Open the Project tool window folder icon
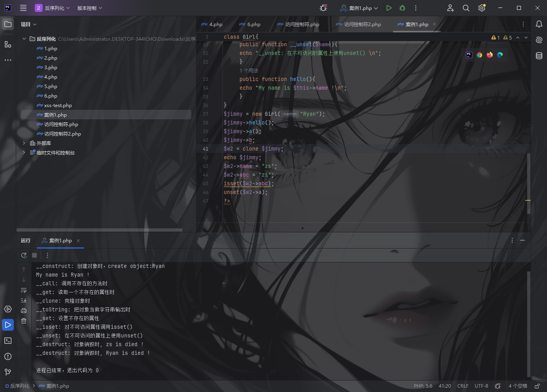 pyautogui.click(x=8, y=24)
